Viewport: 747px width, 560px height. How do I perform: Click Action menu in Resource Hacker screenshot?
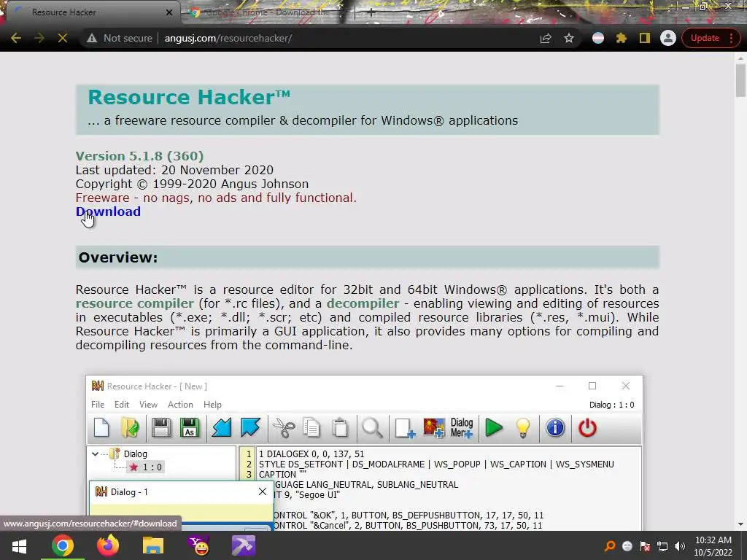(x=180, y=404)
